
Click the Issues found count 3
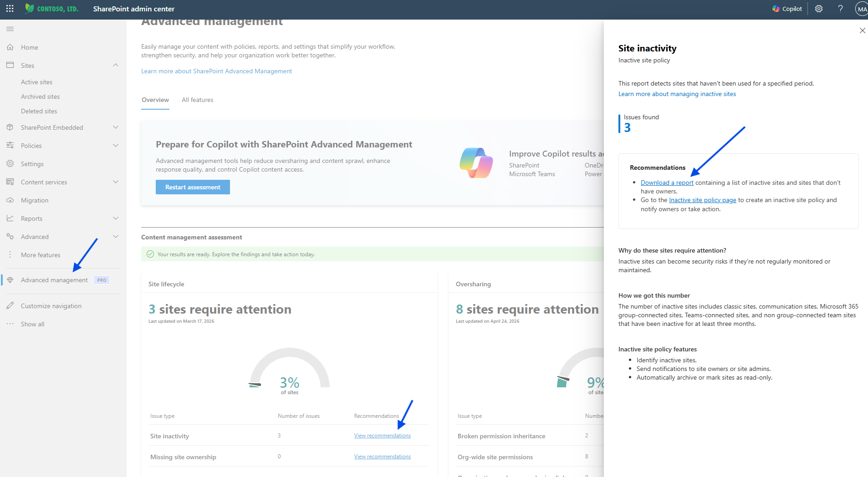tap(627, 128)
